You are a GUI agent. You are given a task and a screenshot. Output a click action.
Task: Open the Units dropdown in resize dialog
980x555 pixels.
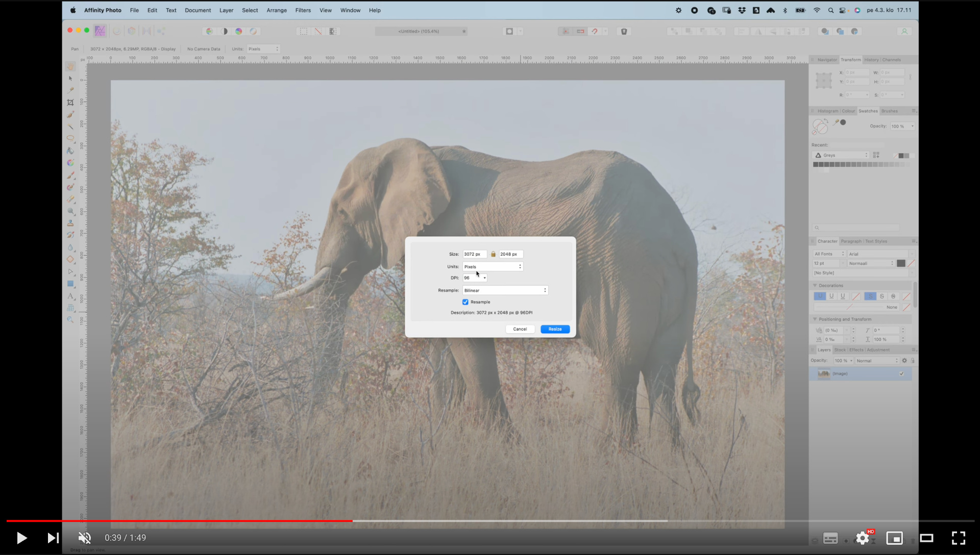(x=493, y=267)
